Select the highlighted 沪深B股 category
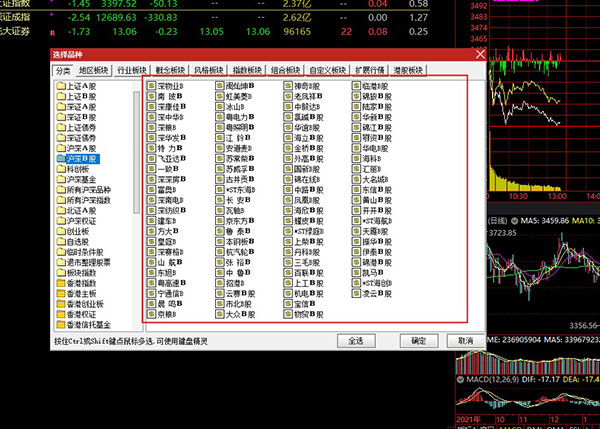600x429 pixels. (x=82, y=158)
